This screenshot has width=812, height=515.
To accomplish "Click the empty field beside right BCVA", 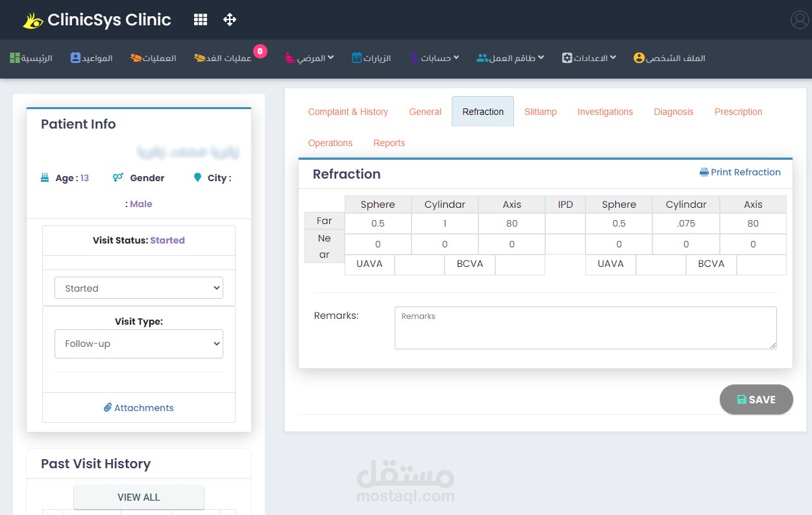I will point(761,264).
